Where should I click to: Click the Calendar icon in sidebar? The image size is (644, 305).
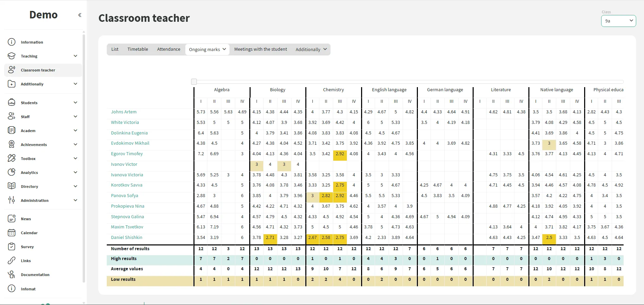[12, 233]
